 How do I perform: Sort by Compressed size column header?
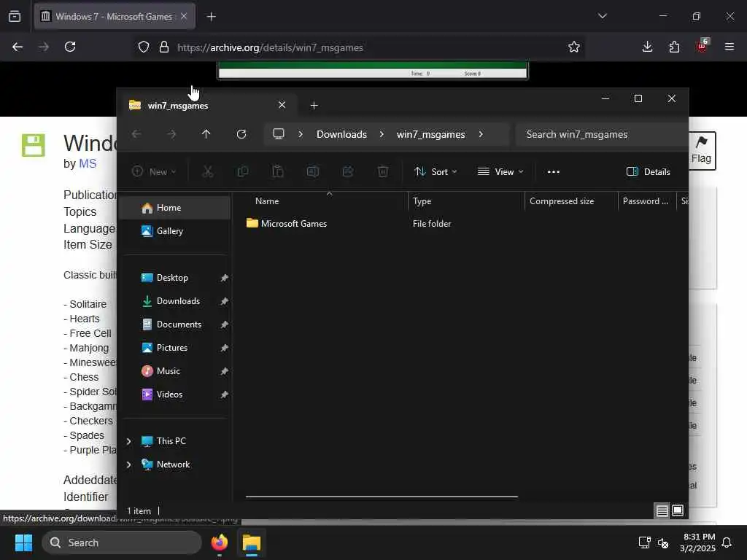(571, 201)
